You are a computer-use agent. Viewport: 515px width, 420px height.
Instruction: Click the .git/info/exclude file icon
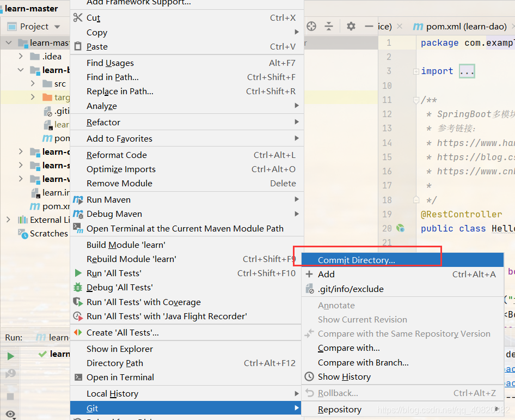(309, 289)
